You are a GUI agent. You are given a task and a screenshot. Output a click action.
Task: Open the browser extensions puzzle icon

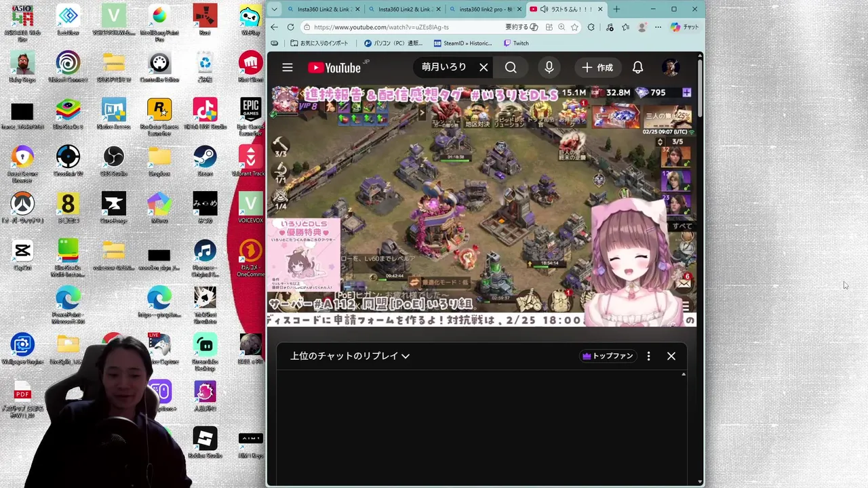pyautogui.click(x=591, y=27)
